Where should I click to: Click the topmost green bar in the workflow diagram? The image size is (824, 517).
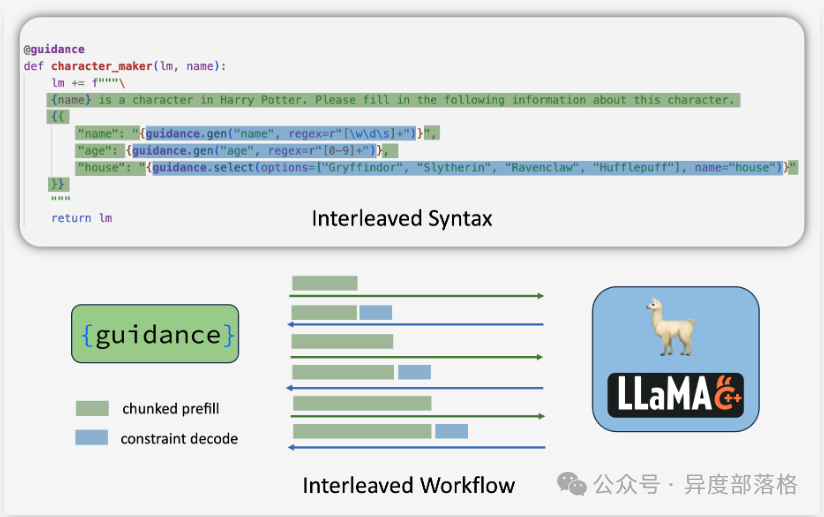point(324,283)
